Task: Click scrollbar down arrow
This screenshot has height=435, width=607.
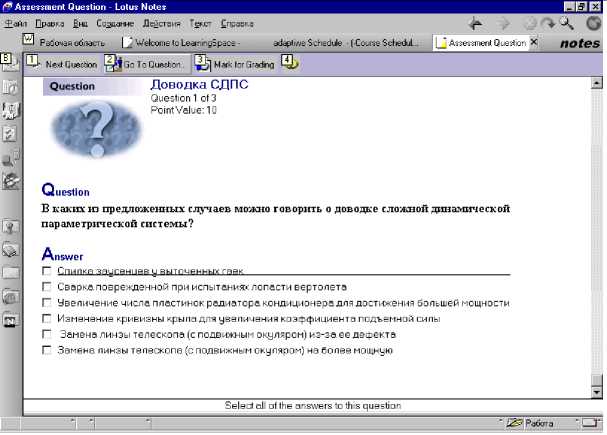Action: [x=597, y=392]
